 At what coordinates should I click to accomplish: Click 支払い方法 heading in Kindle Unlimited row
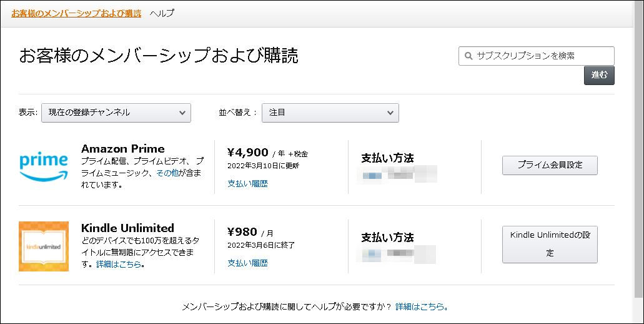pos(387,238)
